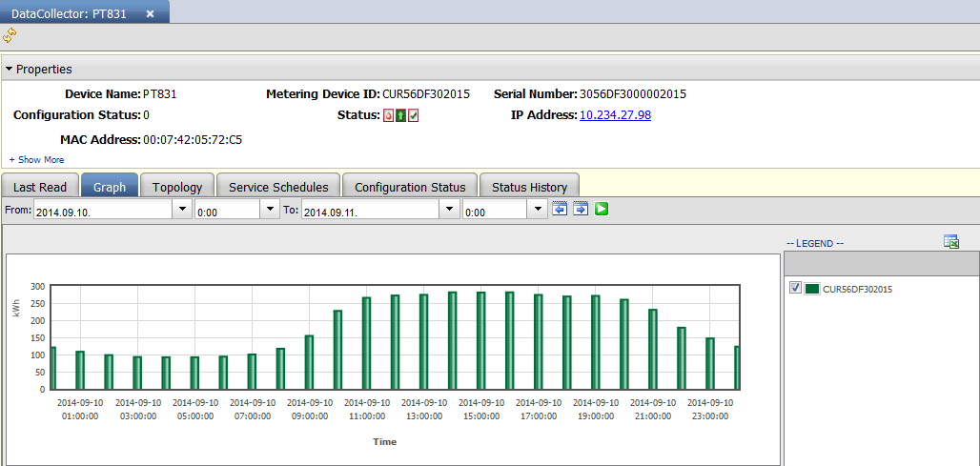Advance to next time period with right arrow icon

[x=581, y=210]
